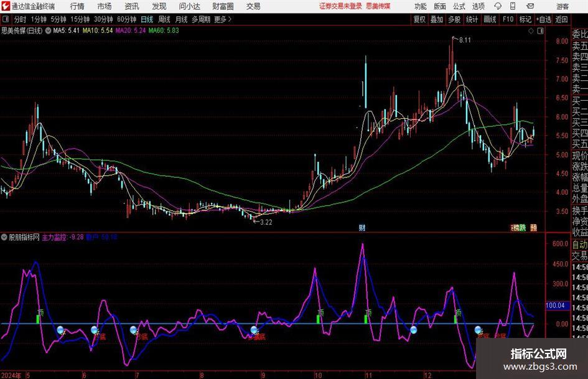Click the 叠加 button
588x379 pixels.
click(x=437, y=19)
